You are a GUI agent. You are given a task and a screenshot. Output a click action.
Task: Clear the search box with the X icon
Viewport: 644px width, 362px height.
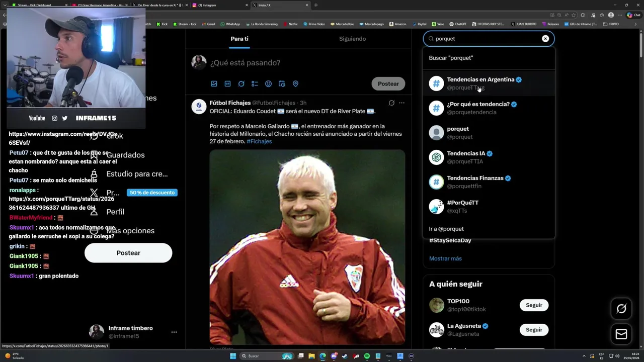click(x=545, y=39)
